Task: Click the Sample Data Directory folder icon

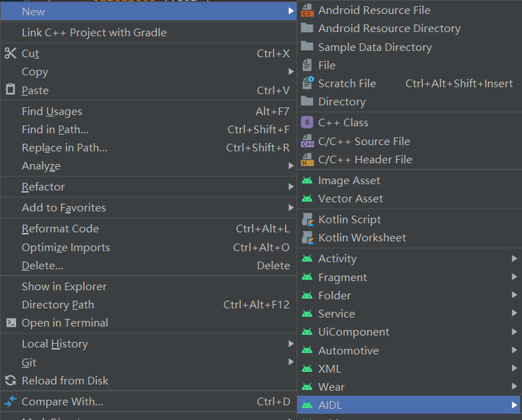Action: (x=307, y=46)
